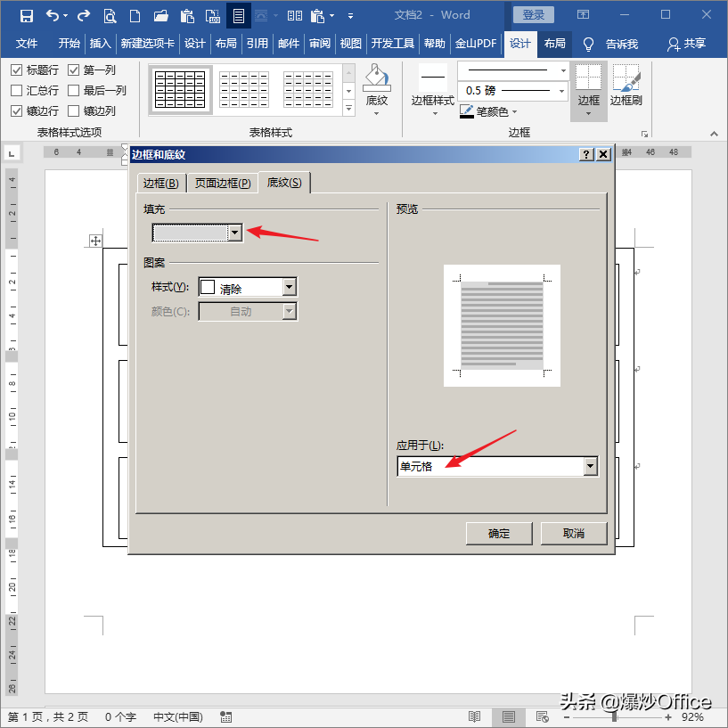Close the Borders and Shading dialog
The image size is (728, 728).
(x=603, y=154)
